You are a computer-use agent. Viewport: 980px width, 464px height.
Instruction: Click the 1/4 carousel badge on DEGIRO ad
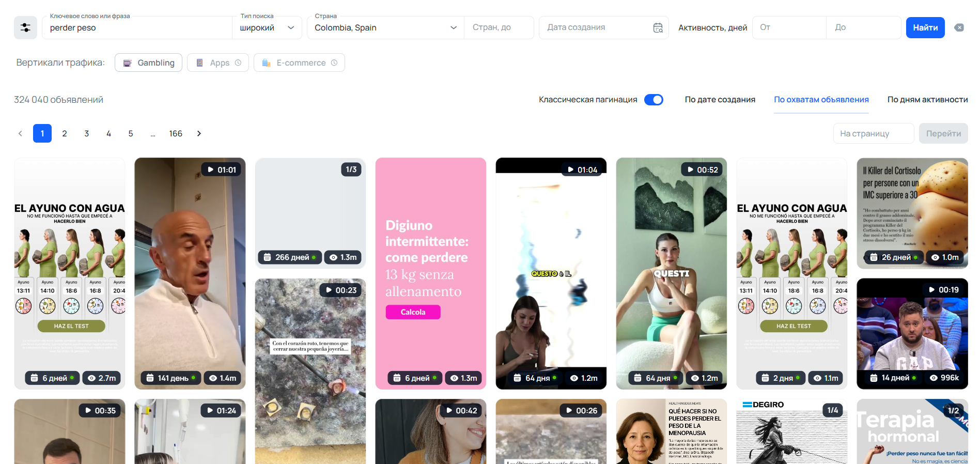[x=833, y=410]
